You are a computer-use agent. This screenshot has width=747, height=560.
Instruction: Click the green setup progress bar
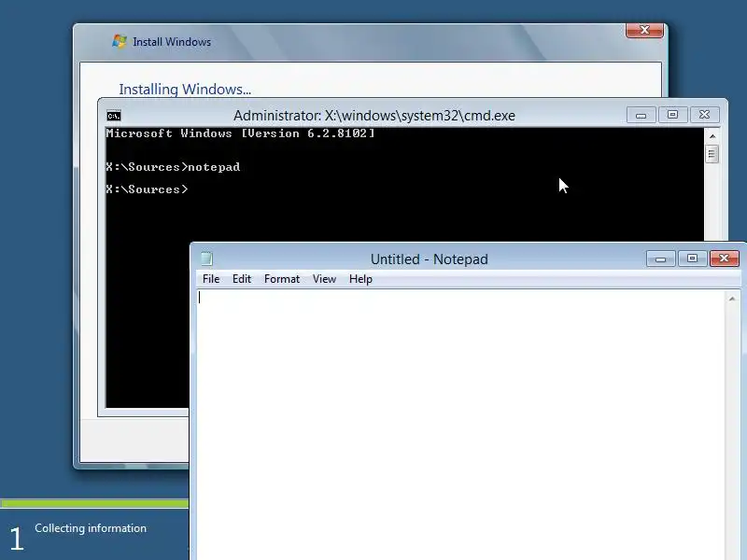click(94, 503)
